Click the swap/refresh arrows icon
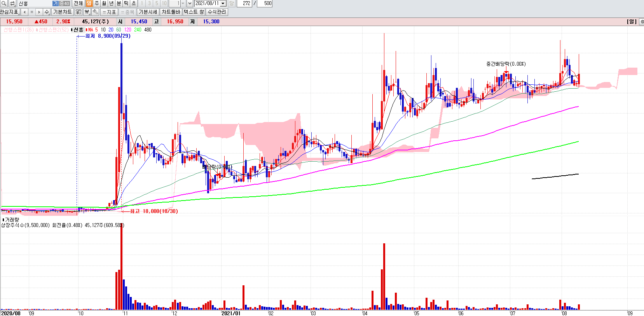Screen dimensions: 644x316 click(x=12, y=3)
